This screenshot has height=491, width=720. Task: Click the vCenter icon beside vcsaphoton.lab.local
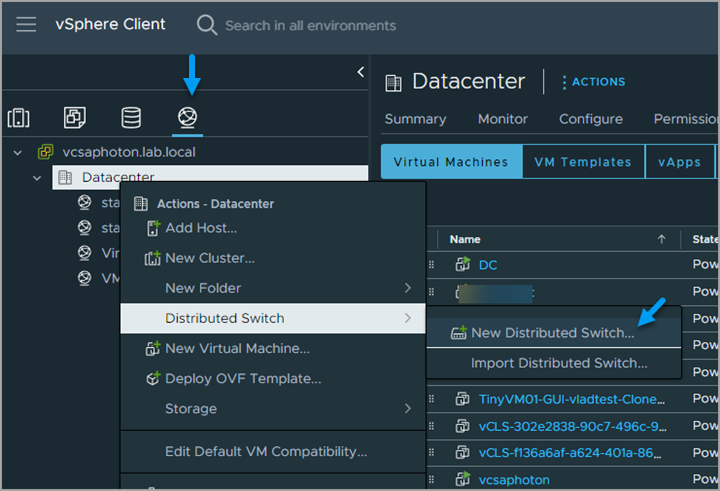tap(45, 152)
